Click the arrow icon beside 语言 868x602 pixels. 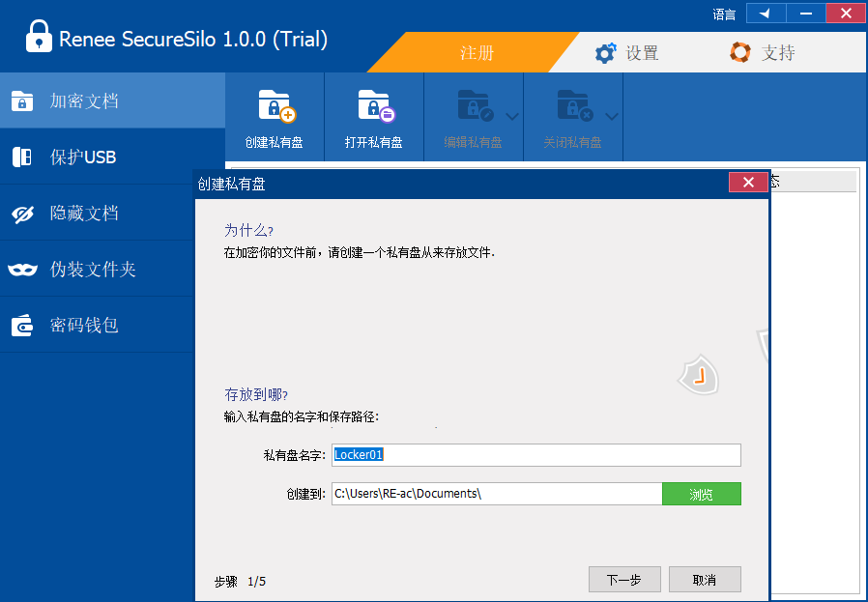pos(767,14)
